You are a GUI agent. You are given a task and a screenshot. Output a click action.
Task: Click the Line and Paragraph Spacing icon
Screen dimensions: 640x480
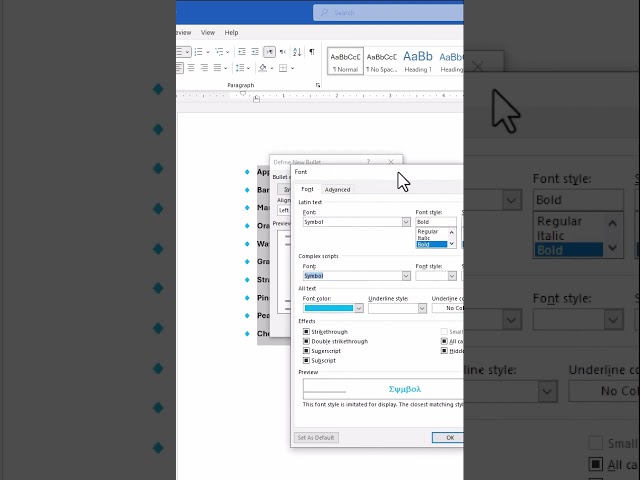click(x=240, y=68)
